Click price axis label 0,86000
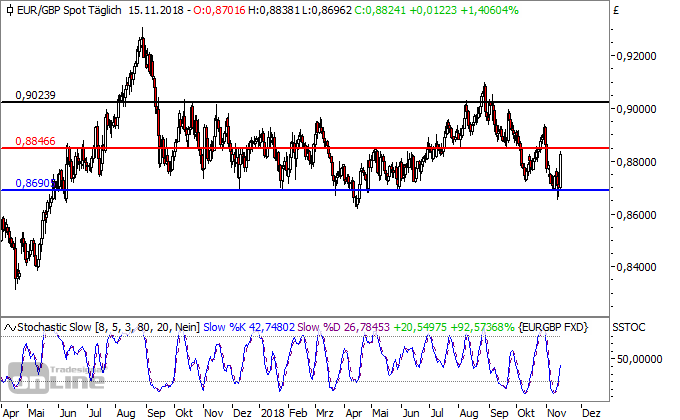 [x=636, y=215]
